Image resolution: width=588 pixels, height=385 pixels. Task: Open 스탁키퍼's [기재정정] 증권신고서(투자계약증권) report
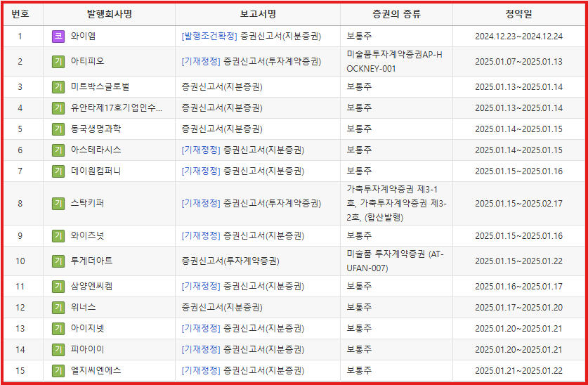point(251,204)
